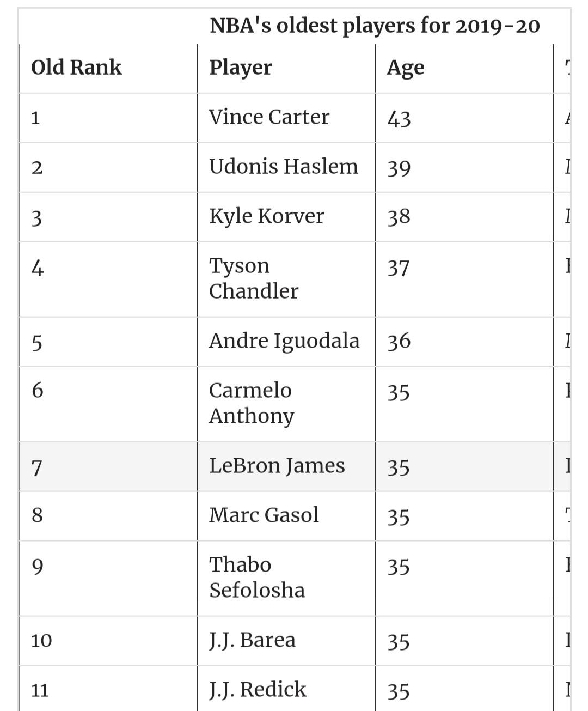Tap the Thabo Sefolosha name
The image size is (588, 711).
click(257, 578)
